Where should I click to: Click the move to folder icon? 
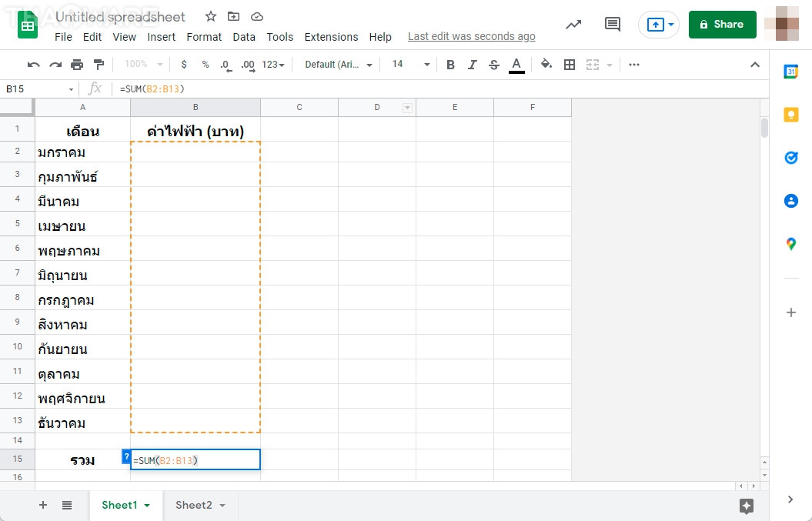click(x=233, y=17)
